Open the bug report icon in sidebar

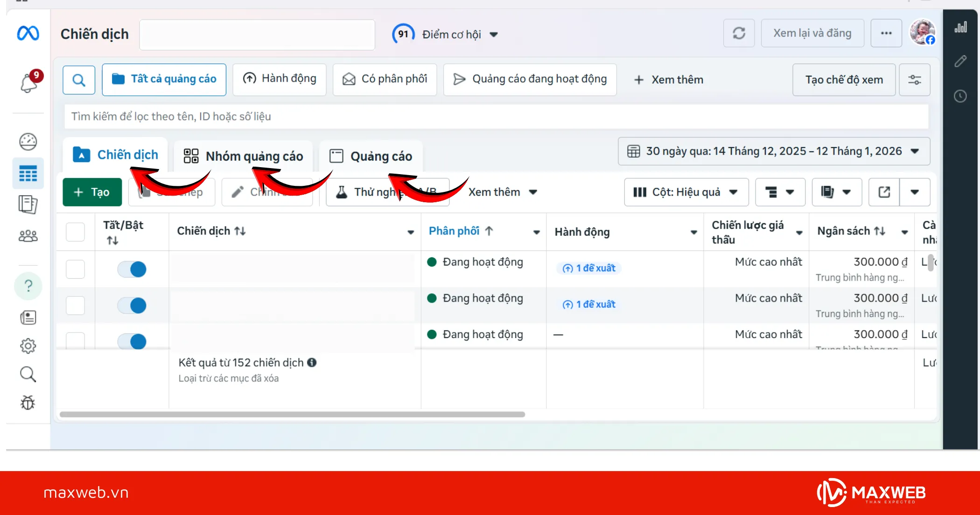[x=28, y=402]
